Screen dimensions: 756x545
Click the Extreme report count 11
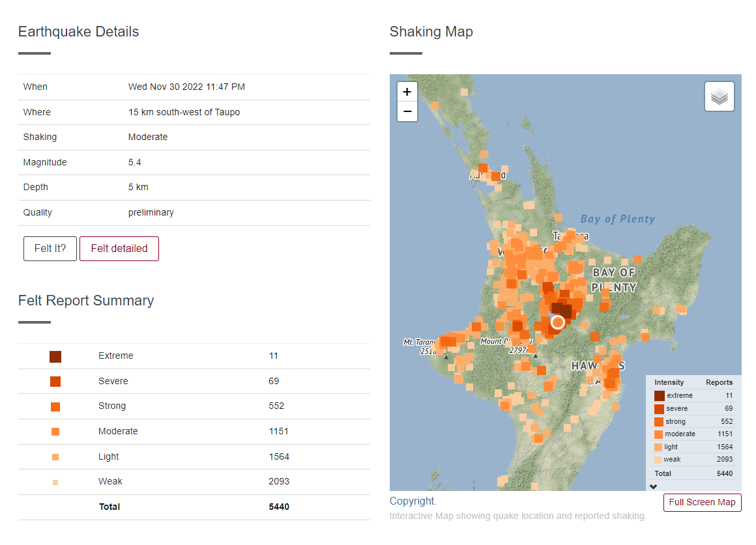click(x=273, y=356)
